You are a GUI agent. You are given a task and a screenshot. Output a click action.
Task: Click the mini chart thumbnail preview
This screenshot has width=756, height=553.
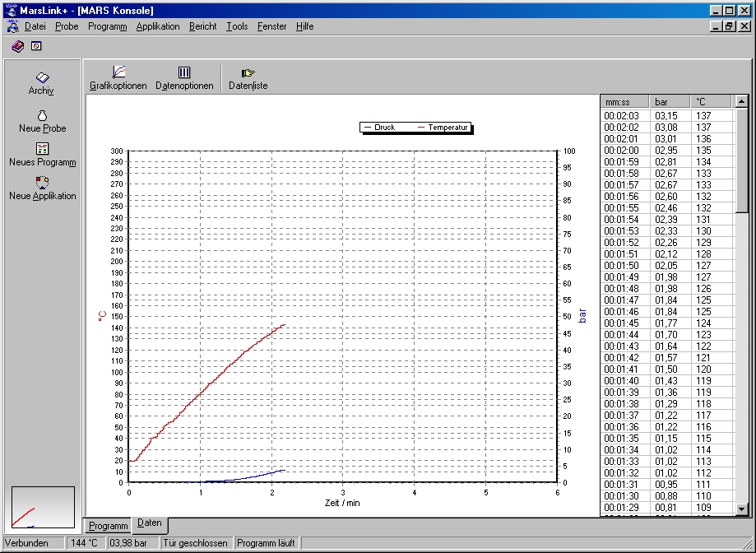(43, 507)
